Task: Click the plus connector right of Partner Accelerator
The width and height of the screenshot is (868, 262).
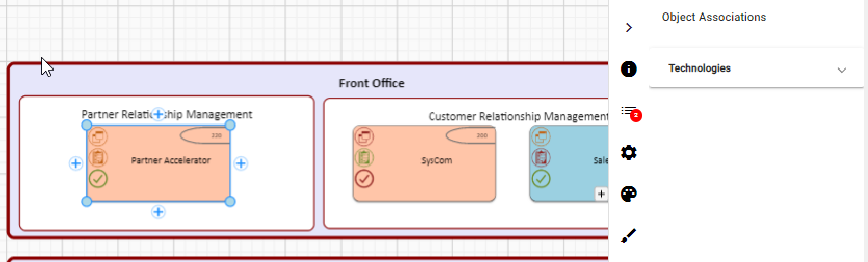Action: (x=241, y=163)
